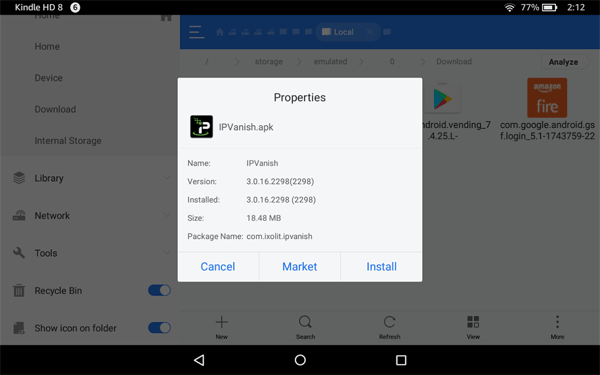This screenshot has height=375, width=600.
Task: Open Internal Storage in the sidebar
Action: coord(68,141)
